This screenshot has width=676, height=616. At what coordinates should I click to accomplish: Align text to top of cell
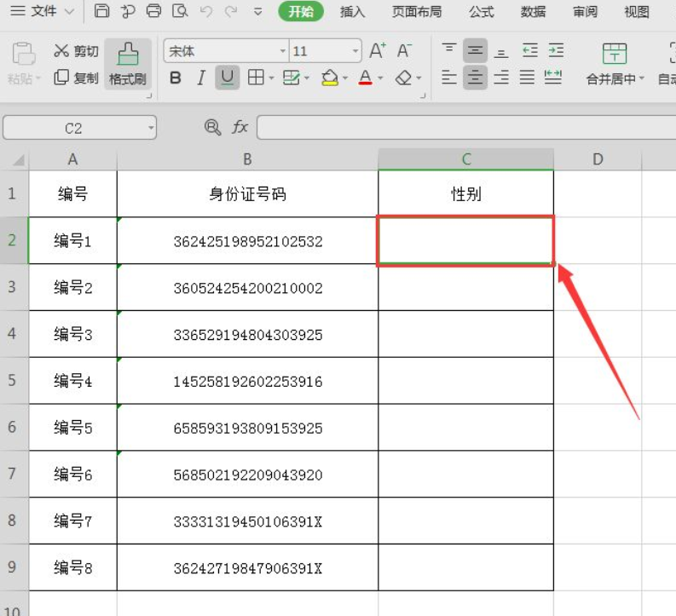pos(448,50)
